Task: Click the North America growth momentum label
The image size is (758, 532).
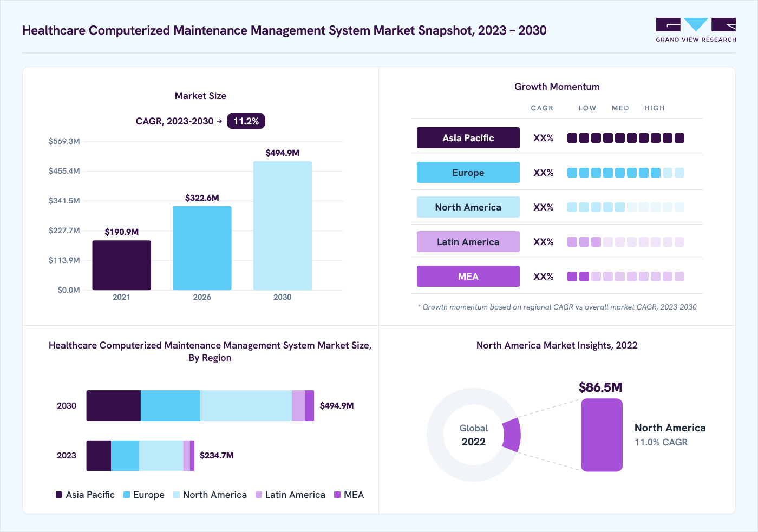Action: 468,207
